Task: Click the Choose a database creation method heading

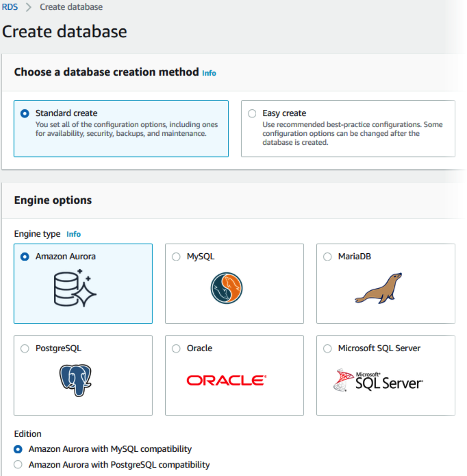Action: click(x=106, y=72)
